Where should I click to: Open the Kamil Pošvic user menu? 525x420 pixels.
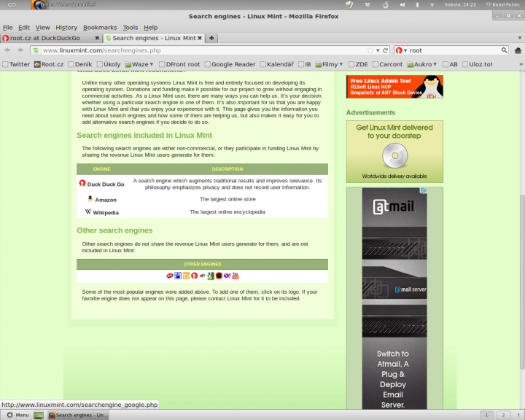(x=503, y=4)
